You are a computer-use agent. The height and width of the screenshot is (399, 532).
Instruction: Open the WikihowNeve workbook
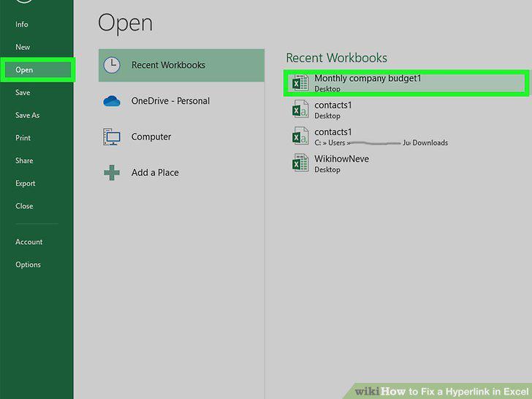(x=406, y=164)
